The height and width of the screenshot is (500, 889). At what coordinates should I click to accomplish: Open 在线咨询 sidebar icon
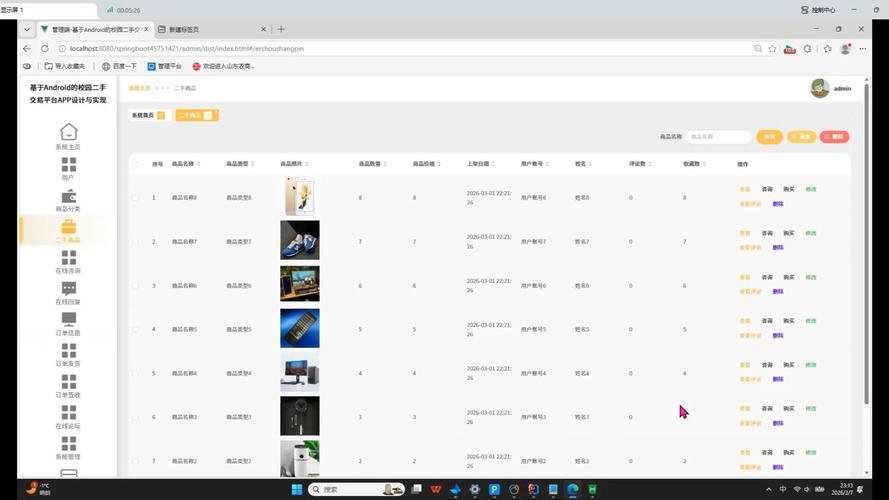point(69,258)
